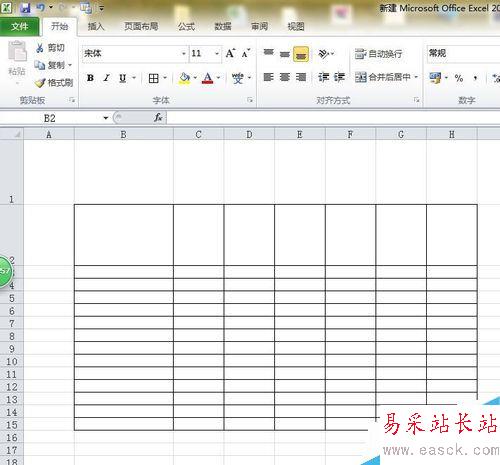This screenshot has height=465, width=500.
Task: Expand the Copy button dropdown arrow
Action: 70,65
